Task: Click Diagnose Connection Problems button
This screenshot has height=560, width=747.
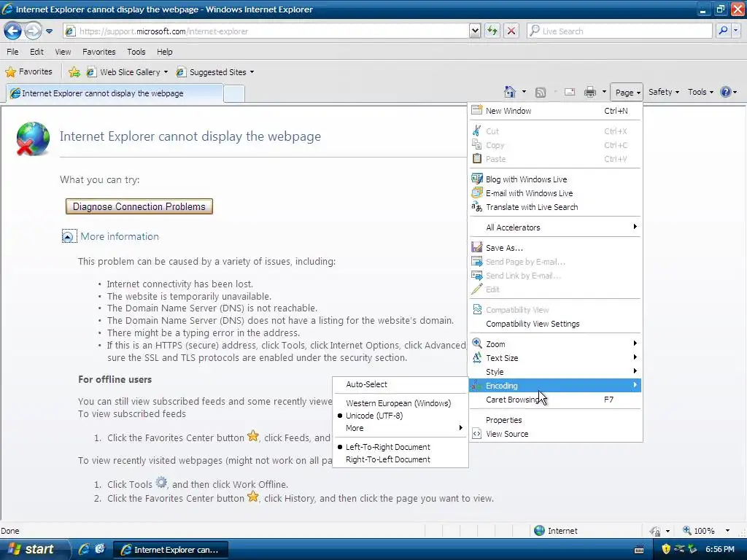Action: [139, 206]
